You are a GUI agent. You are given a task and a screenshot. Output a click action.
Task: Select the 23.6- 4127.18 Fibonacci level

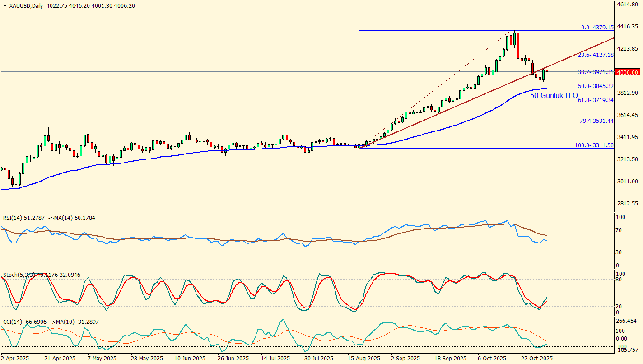click(x=596, y=55)
